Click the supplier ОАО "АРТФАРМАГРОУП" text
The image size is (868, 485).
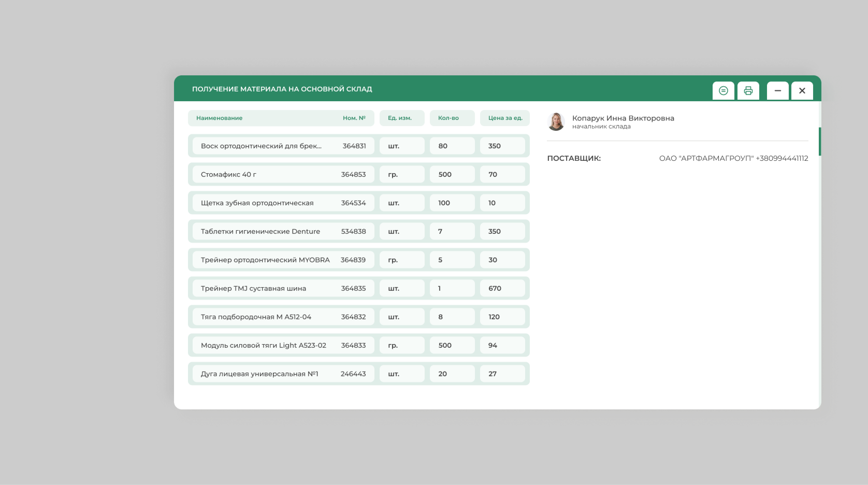pyautogui.click(x=733, y=158)
